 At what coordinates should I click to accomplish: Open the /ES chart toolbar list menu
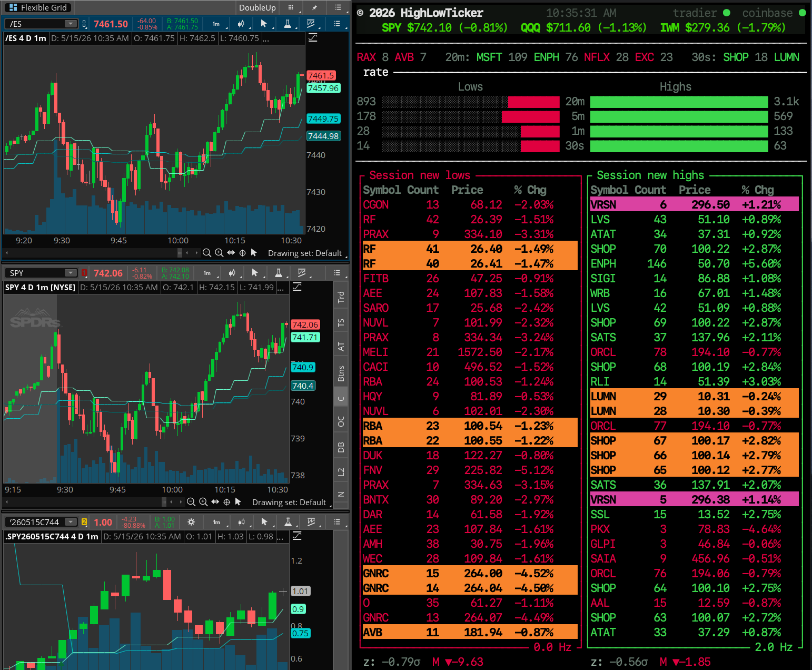(x=337, y=24)
